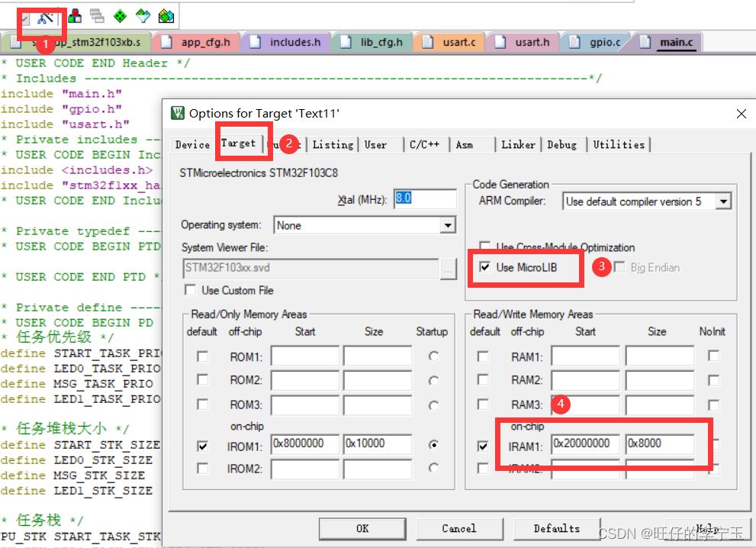
Task: Click the Select Software Packs funnel icon
Action: point(143,16)
